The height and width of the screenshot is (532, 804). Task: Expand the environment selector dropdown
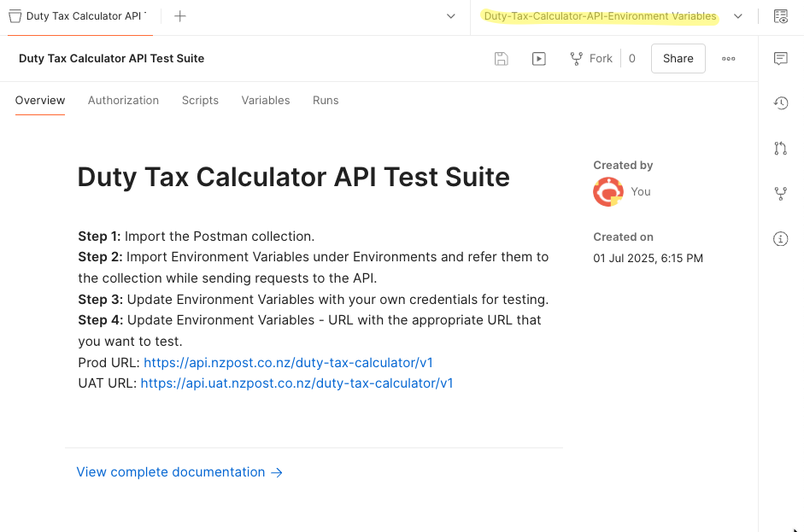[x=738, y=15]
